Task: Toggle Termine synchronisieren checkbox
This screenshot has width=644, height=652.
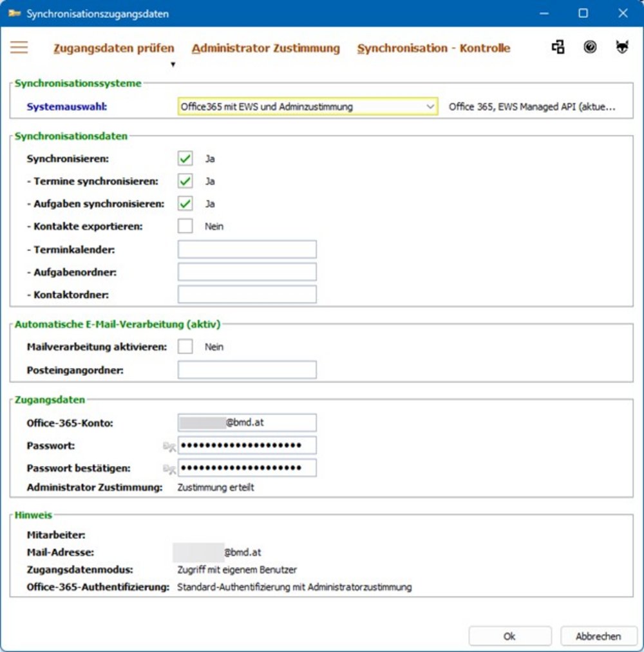Action: (185, 182)
